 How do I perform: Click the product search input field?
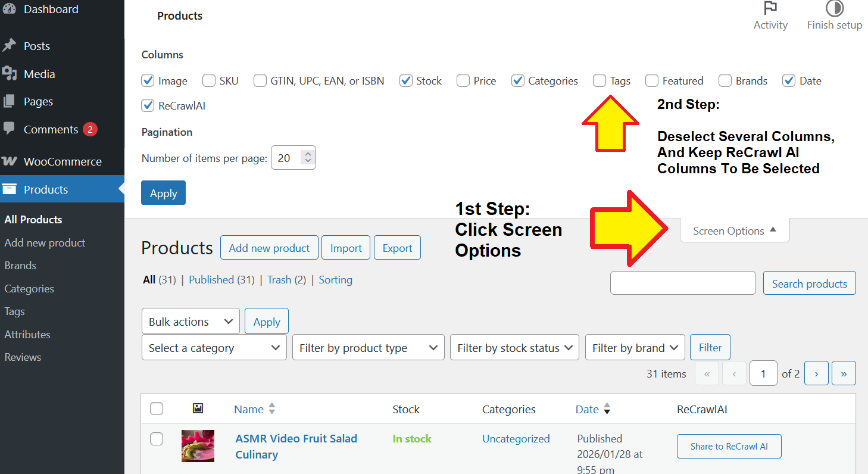point(683,283)
